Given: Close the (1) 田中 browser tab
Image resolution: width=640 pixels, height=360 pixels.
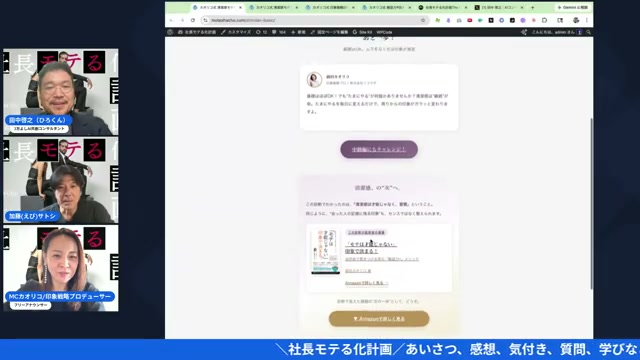Looking at the screenshot, I should (522, 7).
